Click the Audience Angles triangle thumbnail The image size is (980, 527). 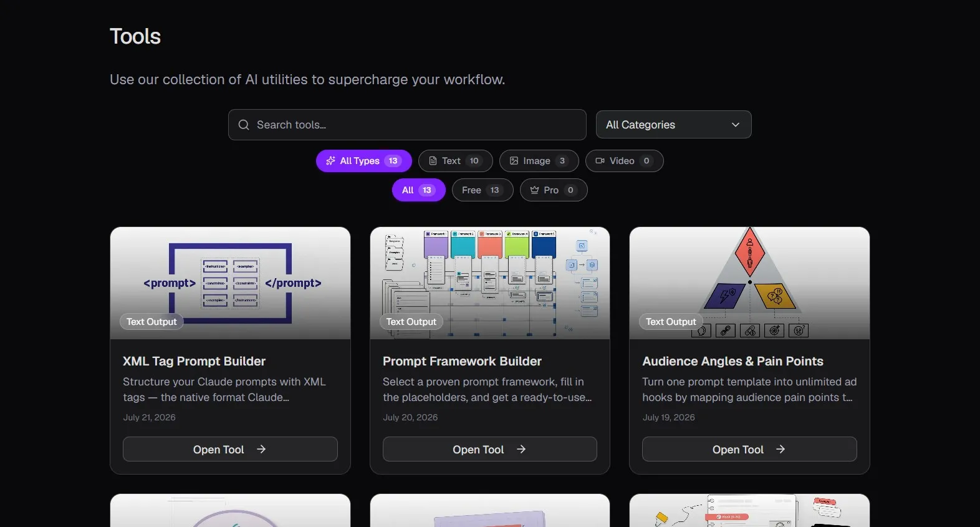coord(749,283)
